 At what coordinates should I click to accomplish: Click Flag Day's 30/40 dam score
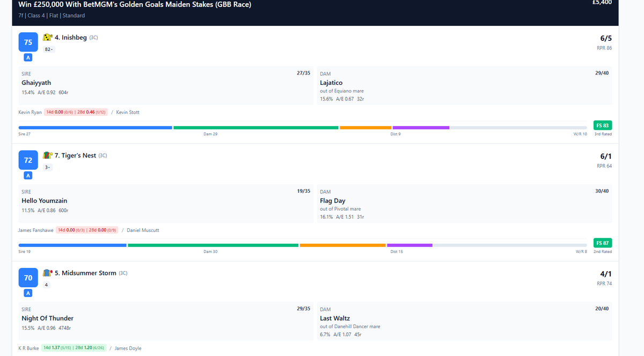[x=602, y=191]
